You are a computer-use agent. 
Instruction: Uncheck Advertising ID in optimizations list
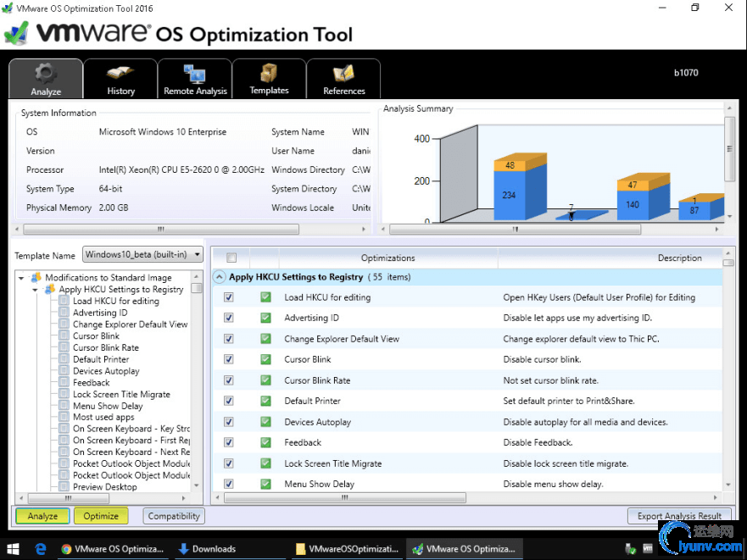[x=229, y=318]
